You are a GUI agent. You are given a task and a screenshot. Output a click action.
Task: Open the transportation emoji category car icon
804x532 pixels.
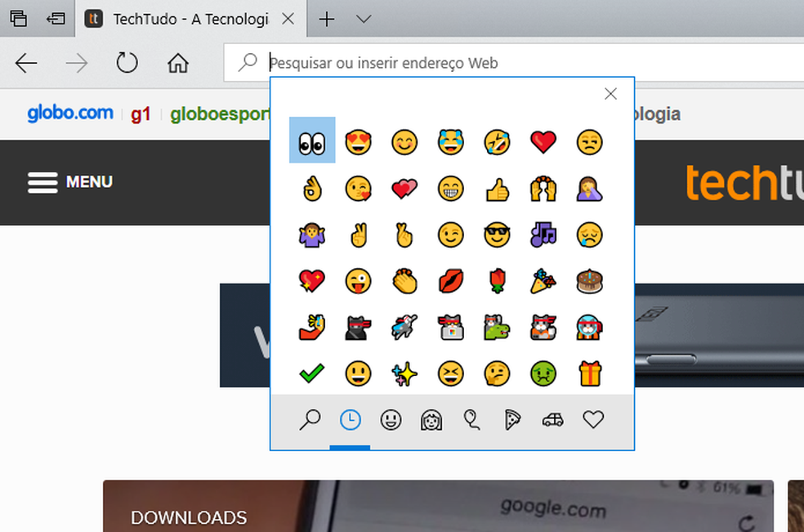pos(552,419)
